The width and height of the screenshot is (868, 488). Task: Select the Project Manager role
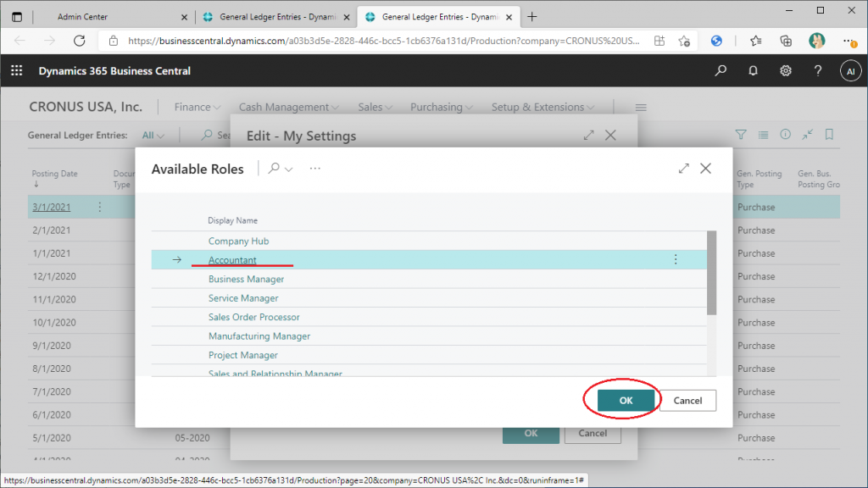click(243, 355)
